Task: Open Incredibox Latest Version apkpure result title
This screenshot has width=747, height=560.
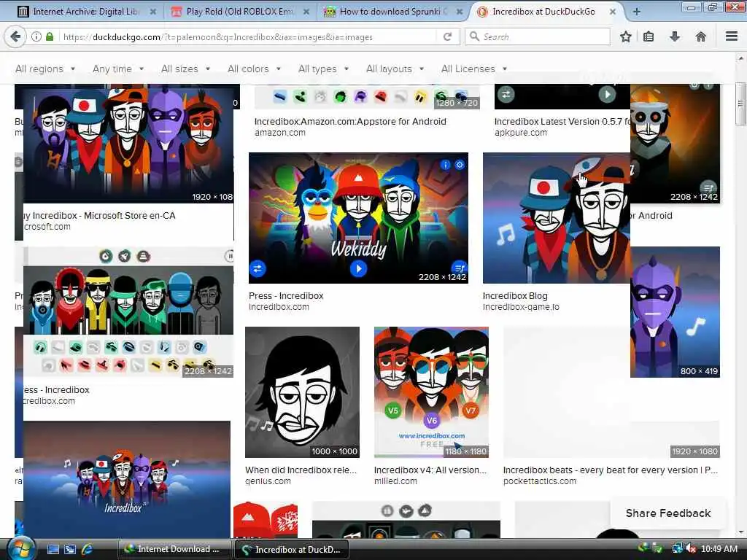Action: [562, 122]
